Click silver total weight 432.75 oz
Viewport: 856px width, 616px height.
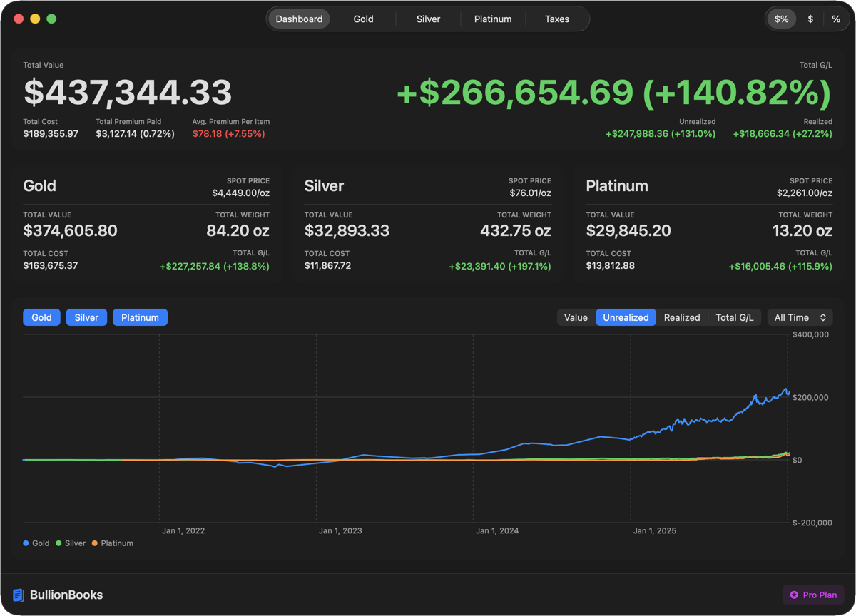[516, 230]
